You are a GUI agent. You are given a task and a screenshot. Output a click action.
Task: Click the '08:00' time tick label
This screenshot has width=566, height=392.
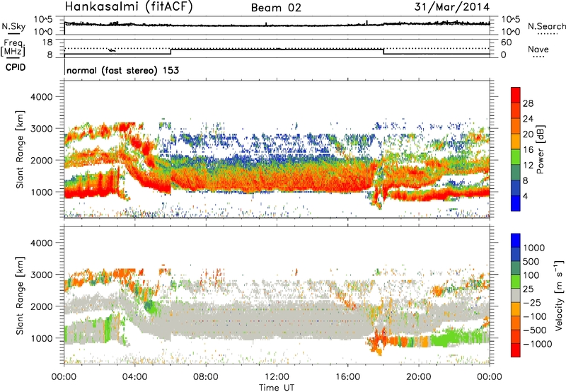tap(206, 377)
